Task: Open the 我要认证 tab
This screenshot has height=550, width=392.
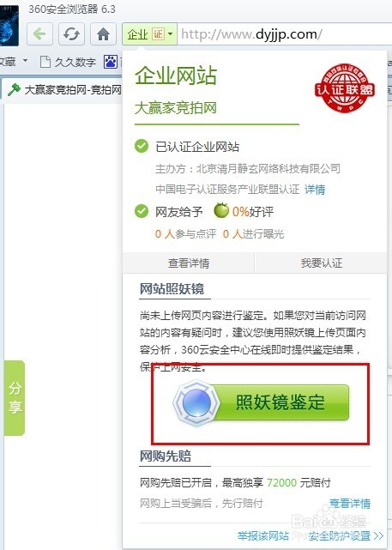Action: pos(321,263)
